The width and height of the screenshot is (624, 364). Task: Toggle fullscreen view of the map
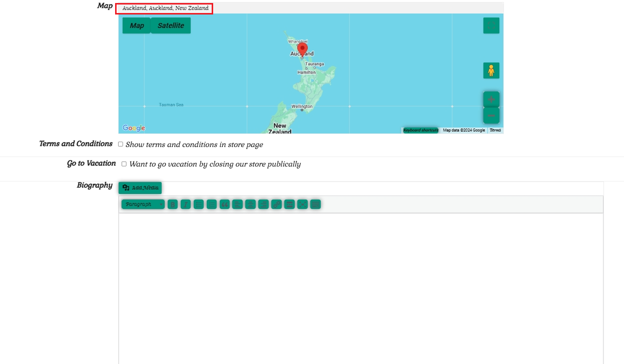coord(491,25)
